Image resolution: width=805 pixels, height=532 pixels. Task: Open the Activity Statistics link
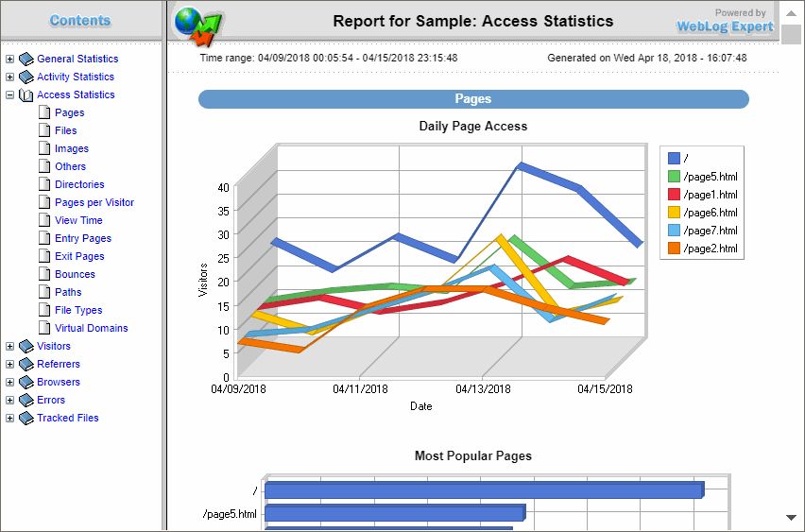point(76,77)
